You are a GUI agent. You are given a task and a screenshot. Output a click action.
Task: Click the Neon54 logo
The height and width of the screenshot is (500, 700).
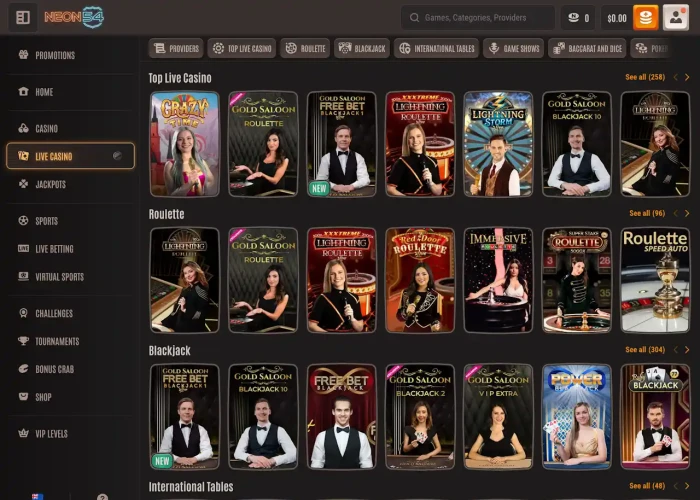tap(74, 17)
